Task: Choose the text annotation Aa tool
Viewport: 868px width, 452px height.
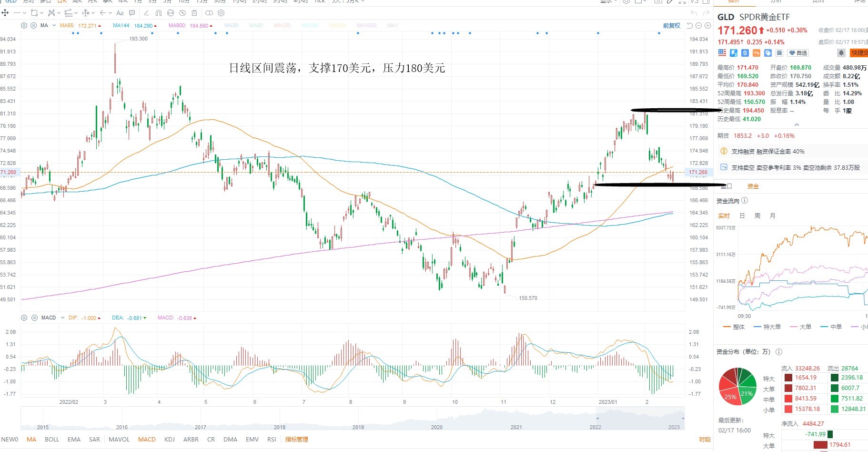Action: pyautogui.click(x=120, y=13)
